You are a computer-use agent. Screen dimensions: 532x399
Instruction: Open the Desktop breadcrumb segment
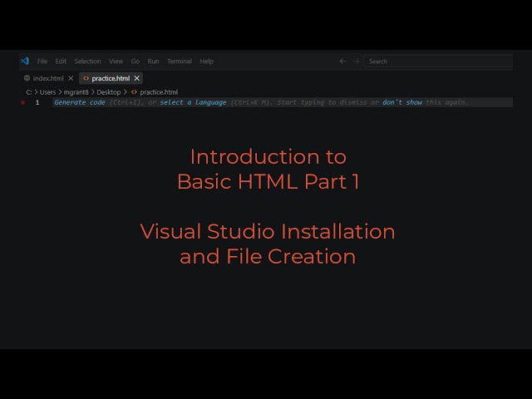[109, 92]
